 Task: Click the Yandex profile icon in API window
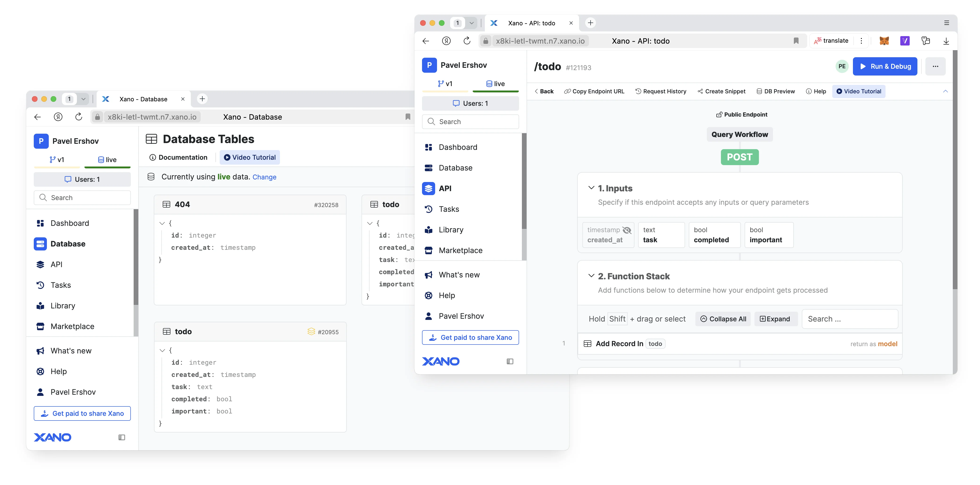click(x=446, y=41)
